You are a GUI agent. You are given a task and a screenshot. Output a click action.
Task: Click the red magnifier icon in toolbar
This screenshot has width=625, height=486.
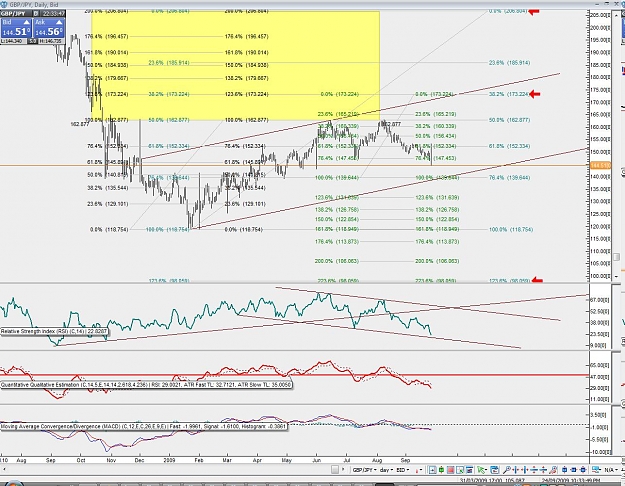point(553,470)
